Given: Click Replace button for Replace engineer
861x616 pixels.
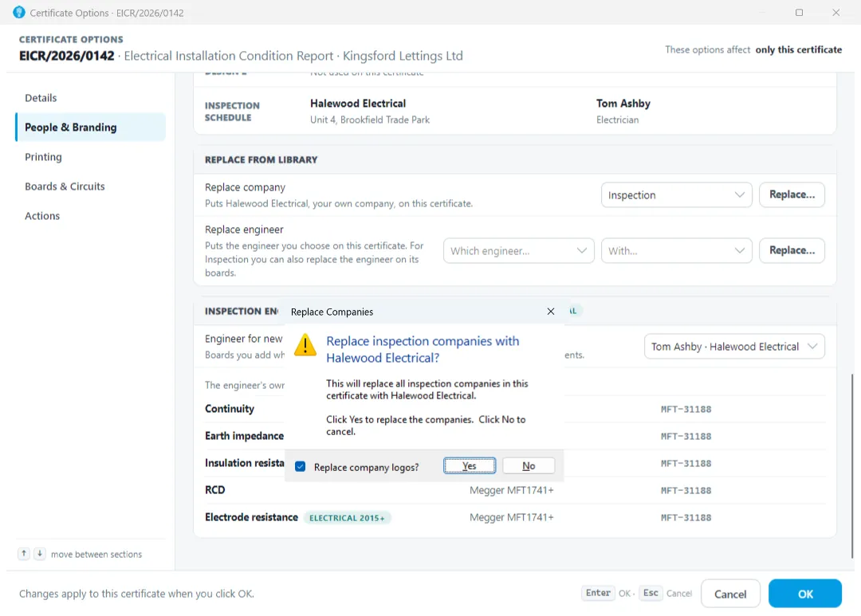Looking at the screenshot, I should click(792, 251).
